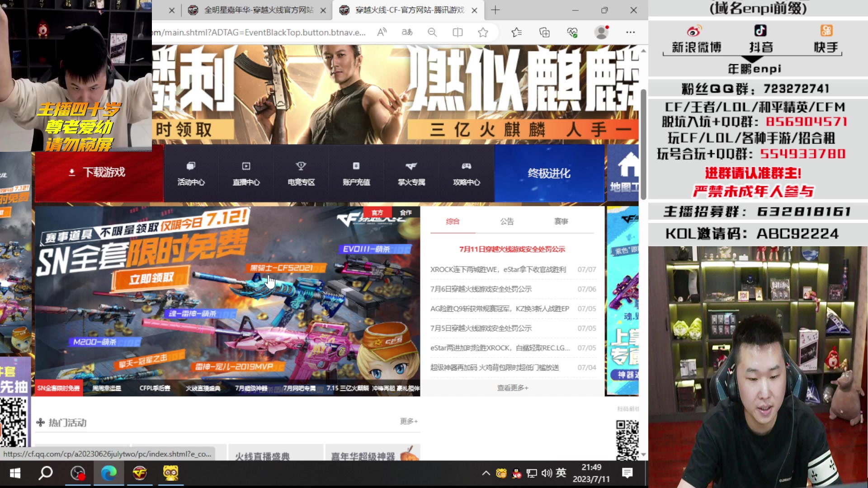
Task: Open 账户充值 navigation item
Action: [x=356, y=174]
